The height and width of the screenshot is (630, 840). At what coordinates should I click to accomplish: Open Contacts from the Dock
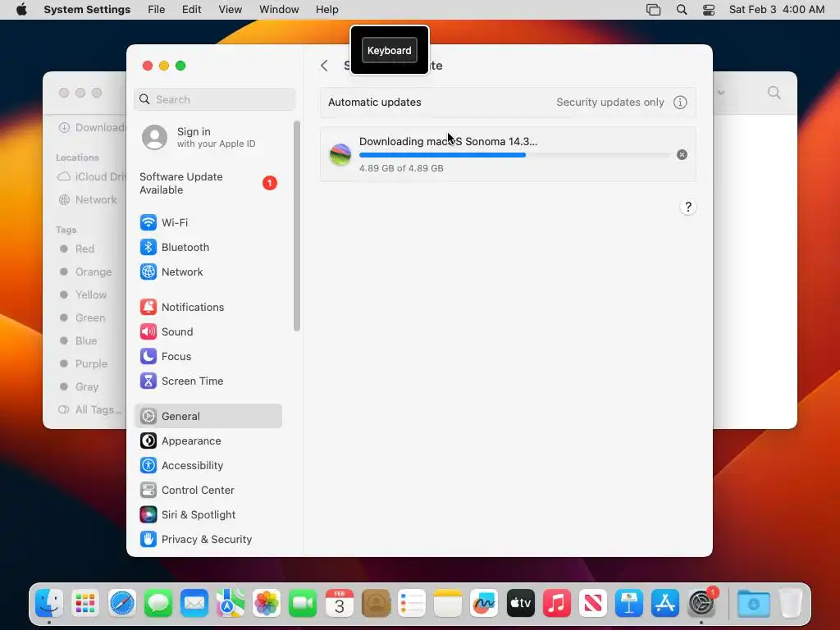point(376,603)
